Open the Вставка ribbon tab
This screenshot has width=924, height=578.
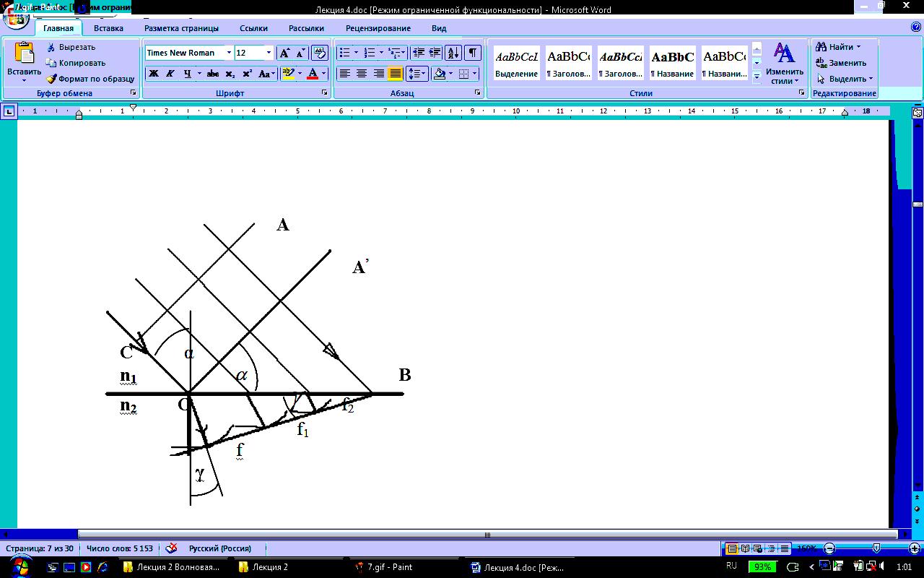pyautogui.click(x=108, y=28)
